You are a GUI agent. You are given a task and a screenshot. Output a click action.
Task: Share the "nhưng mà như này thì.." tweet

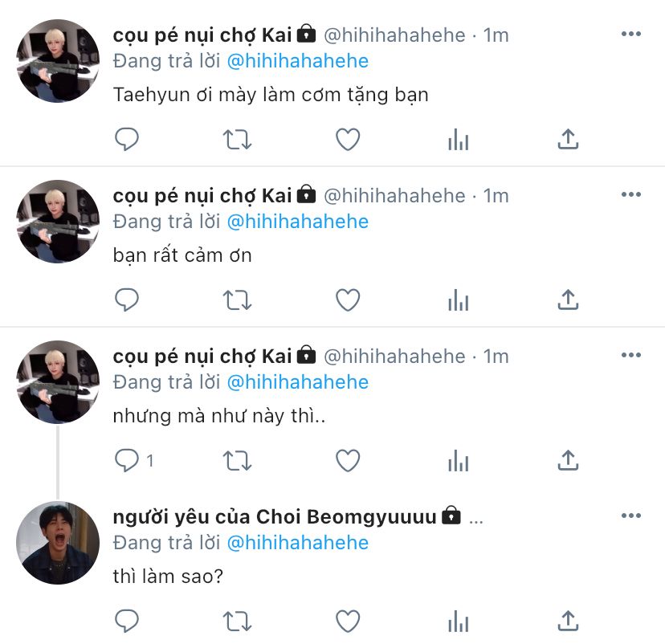coord(568,460)
